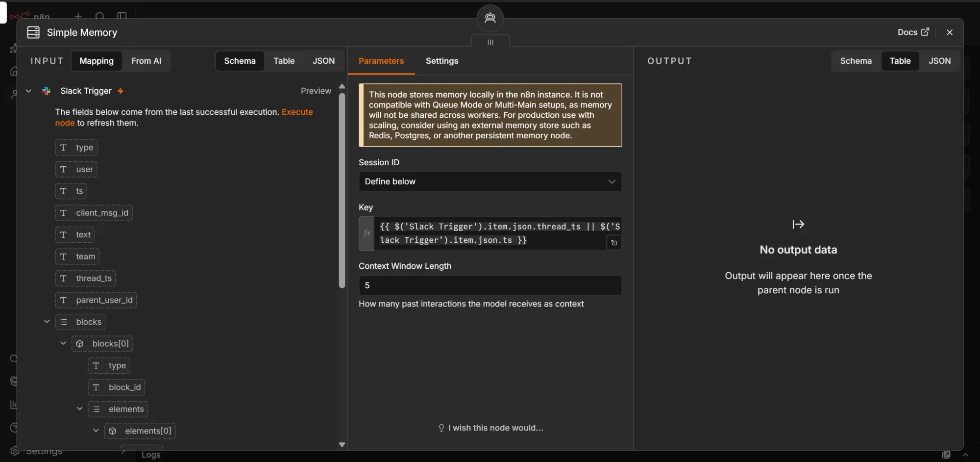The height and width of the screenshot is (462, 980).
Task: Select the elements array pill
Action: 118,409
